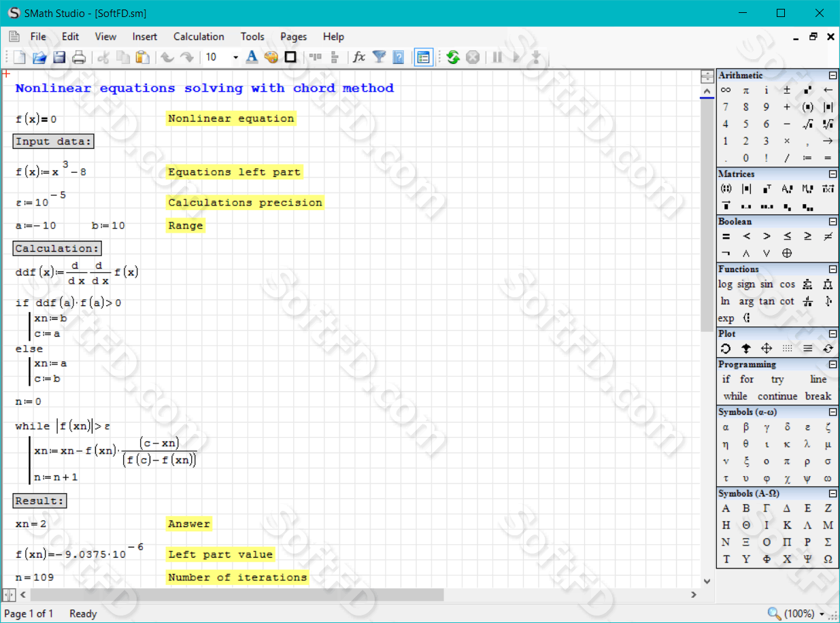Insert capital Sigma Σ symbol

click(828, 543)
